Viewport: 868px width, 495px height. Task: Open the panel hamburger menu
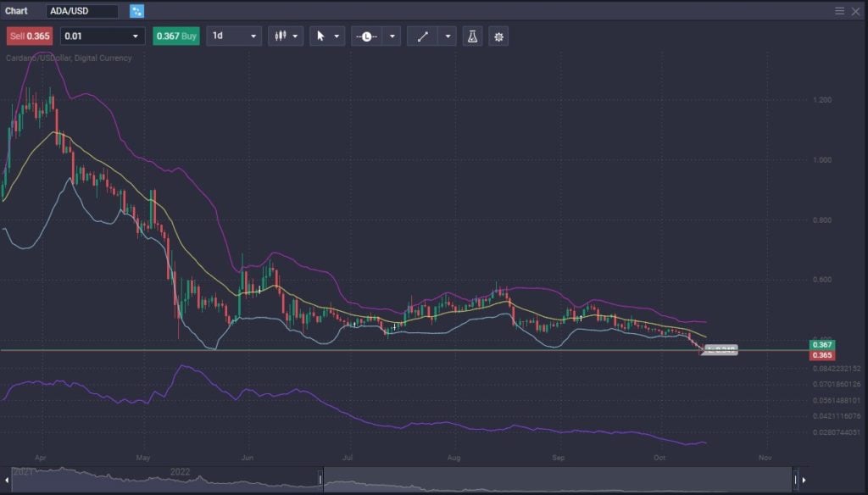840,11
